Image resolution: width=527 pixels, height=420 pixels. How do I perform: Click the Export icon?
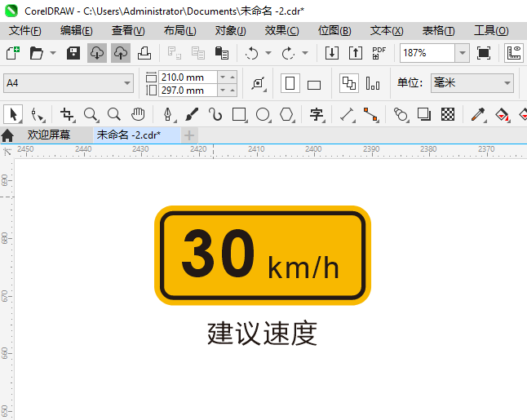point(356,53)
